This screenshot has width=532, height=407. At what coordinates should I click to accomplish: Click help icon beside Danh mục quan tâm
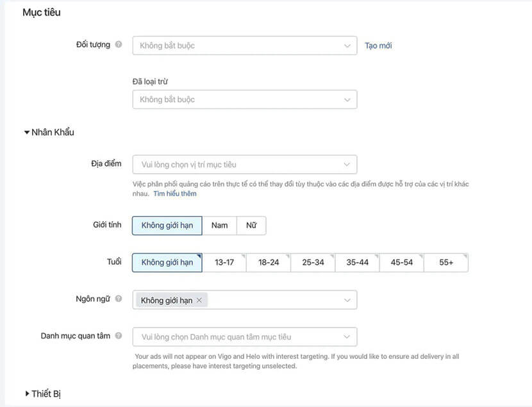coord(119,336)
